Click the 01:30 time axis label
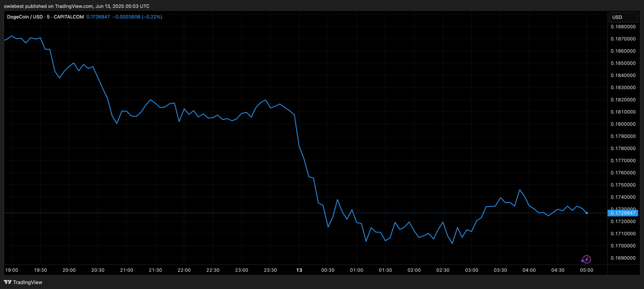The image size is (644, 289). pos(385,270)
